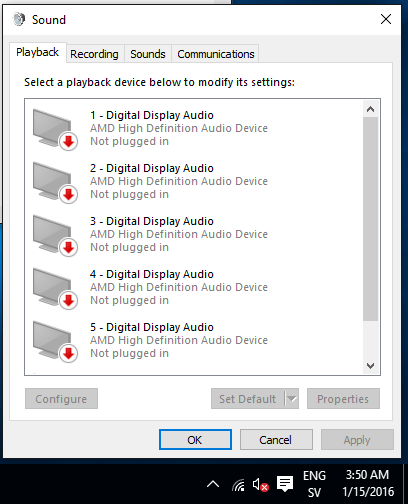Viewport: 408px width, 504px height.
Task: Switch to the Sounds tab
Action: point(148,54)
